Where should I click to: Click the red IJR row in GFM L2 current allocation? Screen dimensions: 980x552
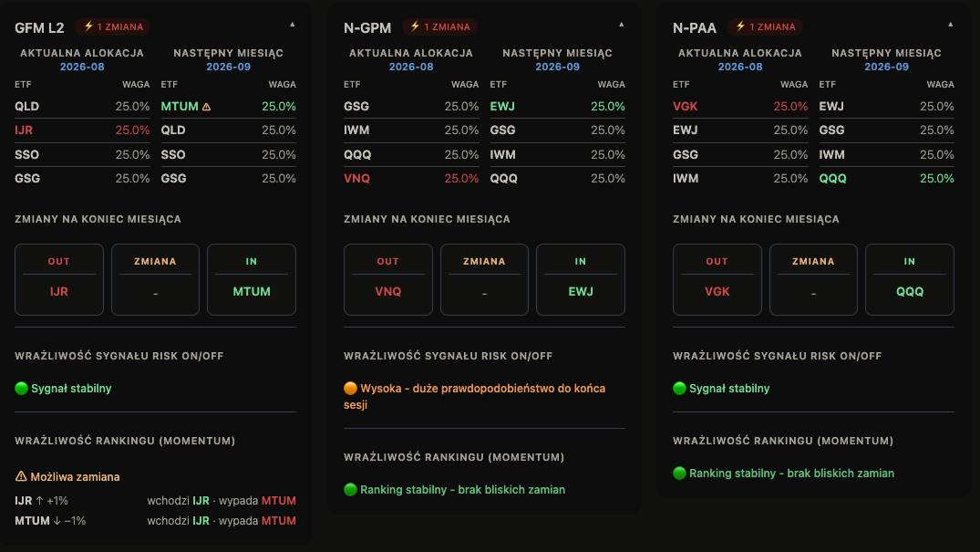coord(82,130)
